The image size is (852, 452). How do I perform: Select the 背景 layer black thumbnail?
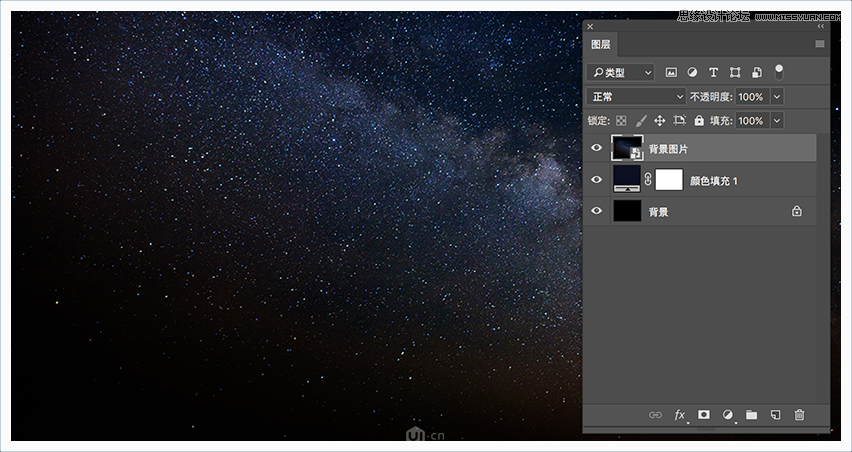627,211
